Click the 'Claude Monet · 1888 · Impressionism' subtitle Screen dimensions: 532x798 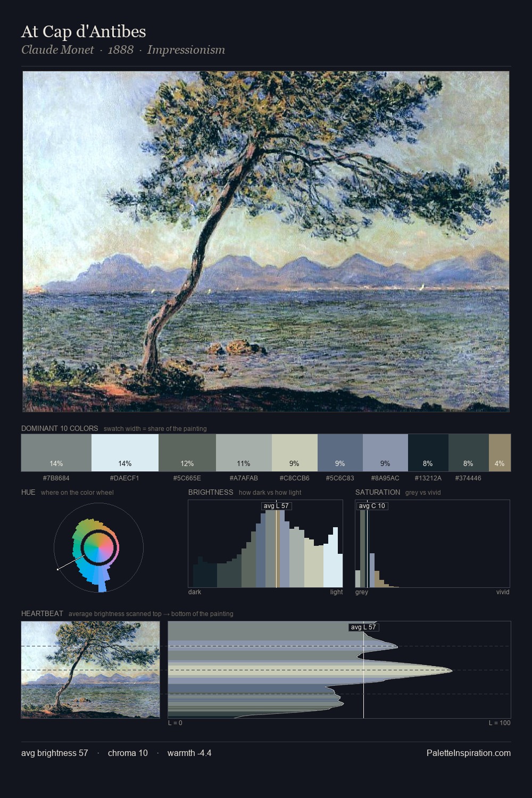[x=123, y=50]
